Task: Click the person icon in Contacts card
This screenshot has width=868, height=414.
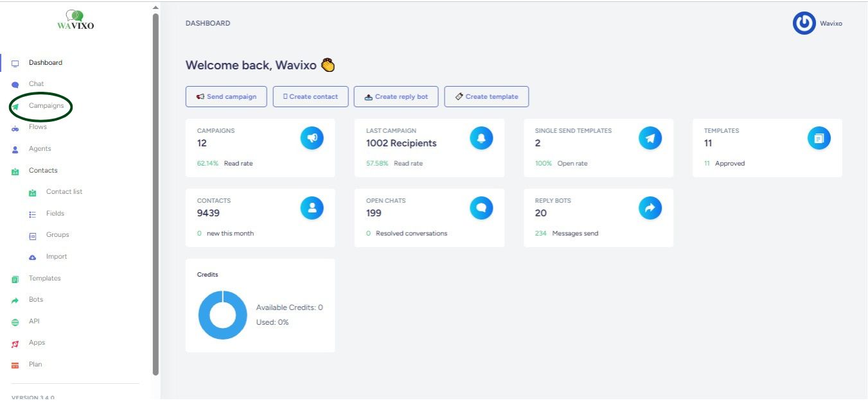Action: (x=312, y=208)
